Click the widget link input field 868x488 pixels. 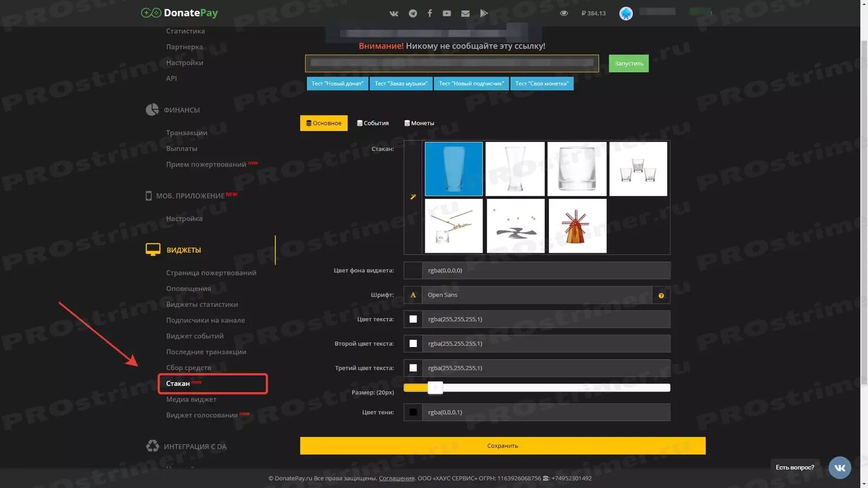[x=452, y=63]
